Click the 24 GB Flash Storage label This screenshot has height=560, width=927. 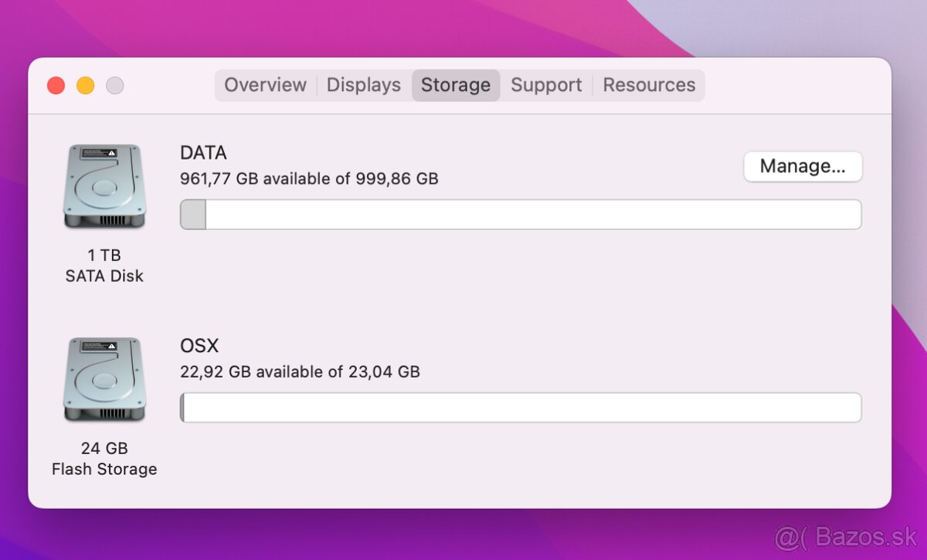tap(104, 459)
